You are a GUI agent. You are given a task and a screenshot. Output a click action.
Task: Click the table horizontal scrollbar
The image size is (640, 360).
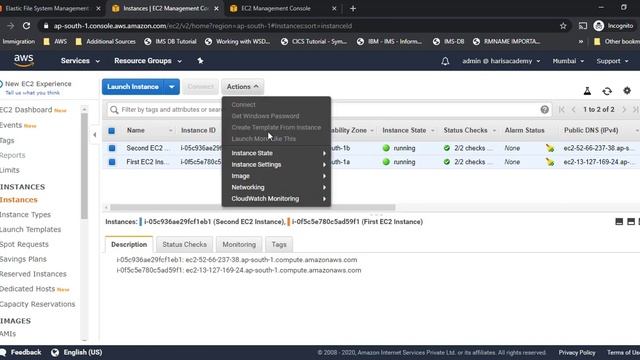252,207
